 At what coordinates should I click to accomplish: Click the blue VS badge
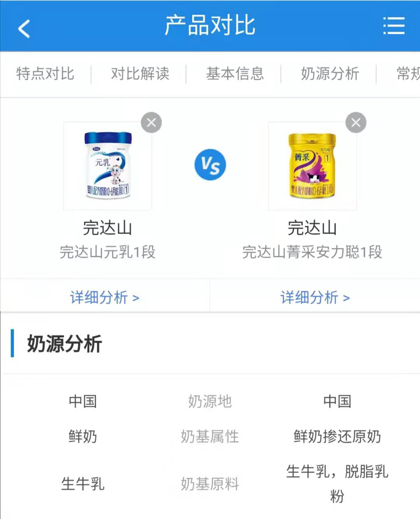[210, 165]
